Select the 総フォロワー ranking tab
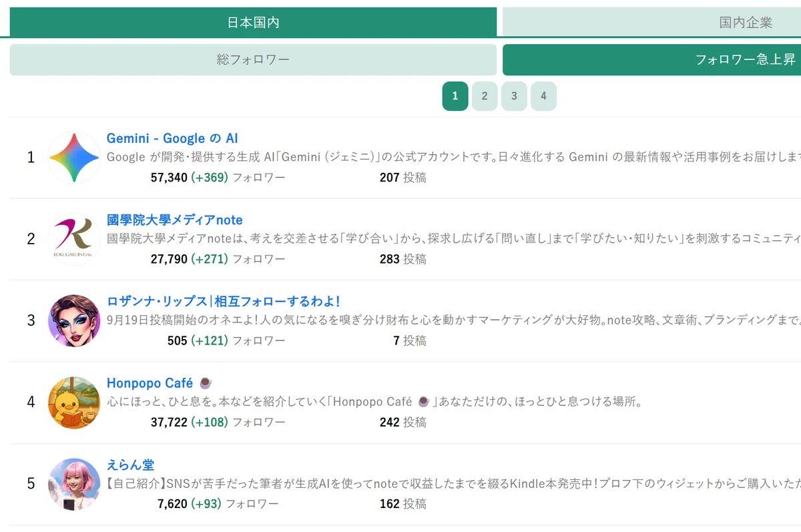The image size is (801, 532). click(253, 59)
